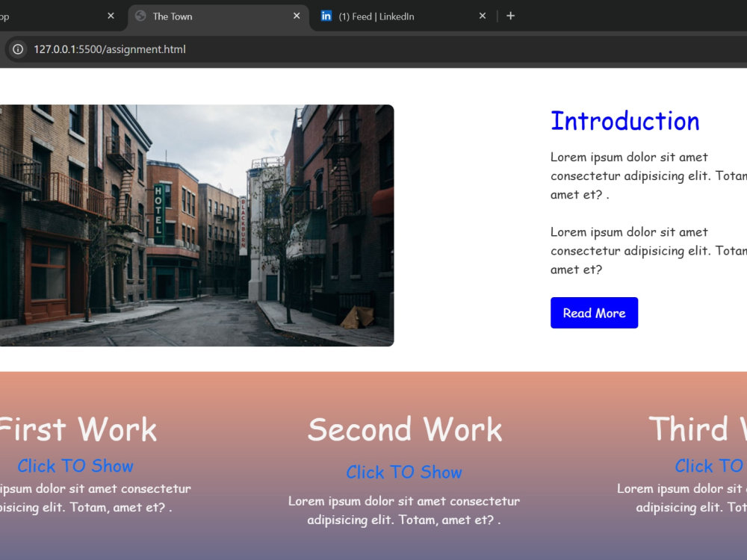Click the first Lorem ipsum paragraph under Introduction
Image resolution: width=747 pixels, height=560 pixels.
(648, 175)
